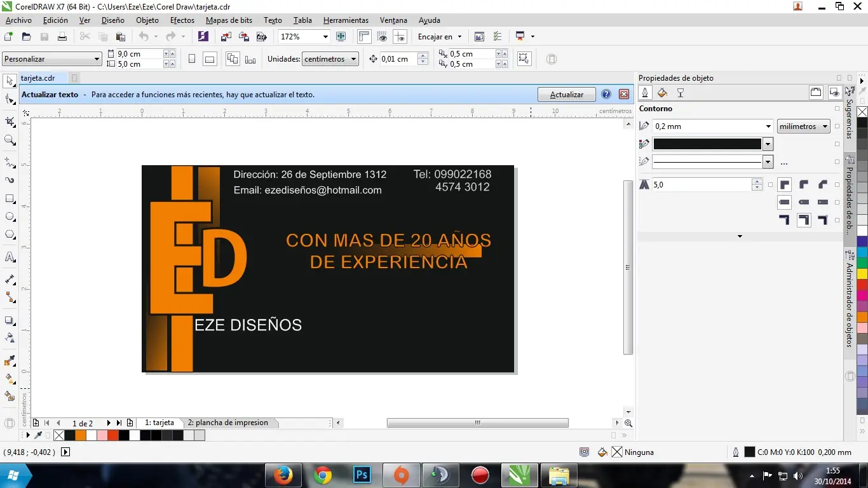Open outline width 0,2 mm dropdown
Screen dimensions: 868x488
(768, 126)
